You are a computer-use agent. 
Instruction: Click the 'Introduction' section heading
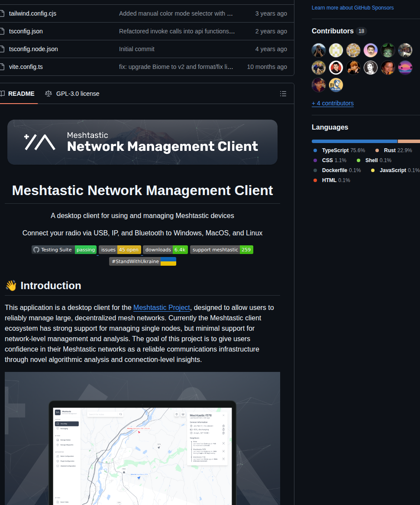click(x=51, y=286)
